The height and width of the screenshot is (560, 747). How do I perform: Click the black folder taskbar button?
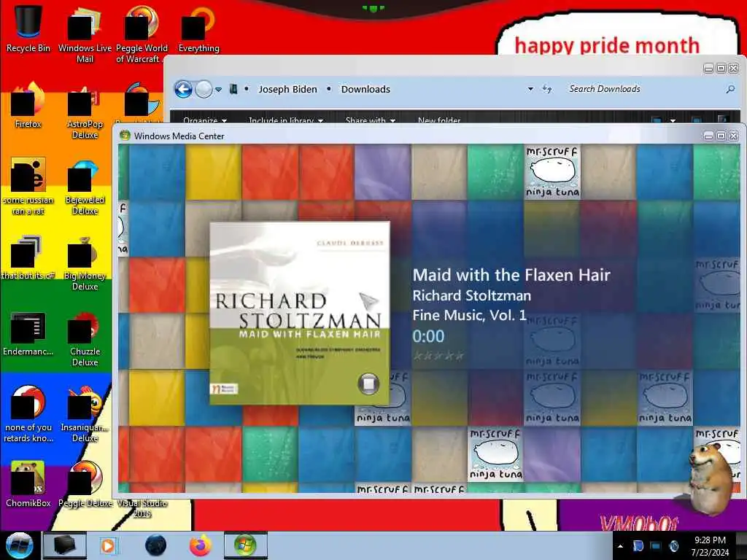tap(65, 545)
